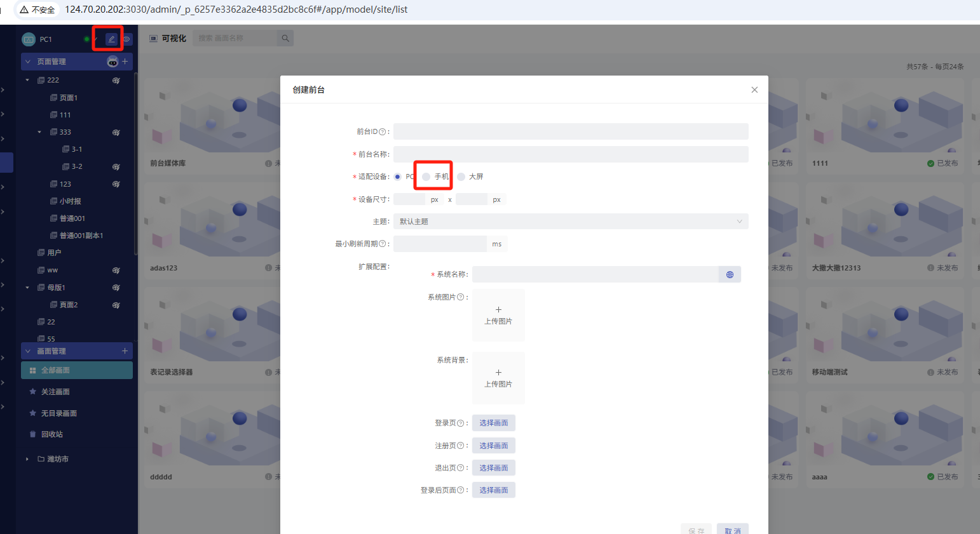Click the edit pencil icon beside PC1
This screenshot has width=980, height=534.
[x=111, y=39]
